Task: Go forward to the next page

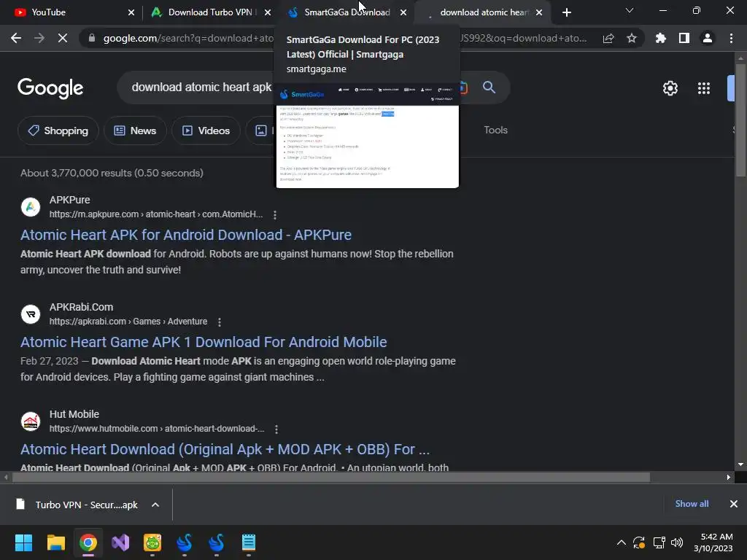Action: click(39, 38)
